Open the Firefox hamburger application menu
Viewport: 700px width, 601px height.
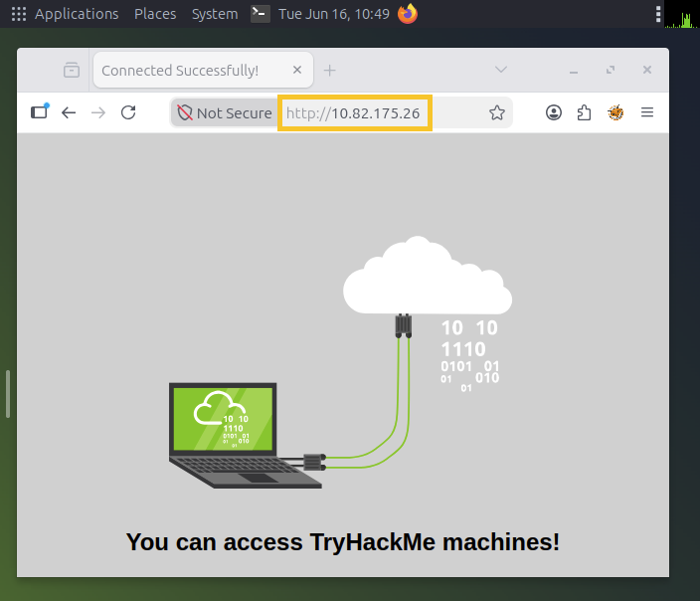tap(647, 112)
